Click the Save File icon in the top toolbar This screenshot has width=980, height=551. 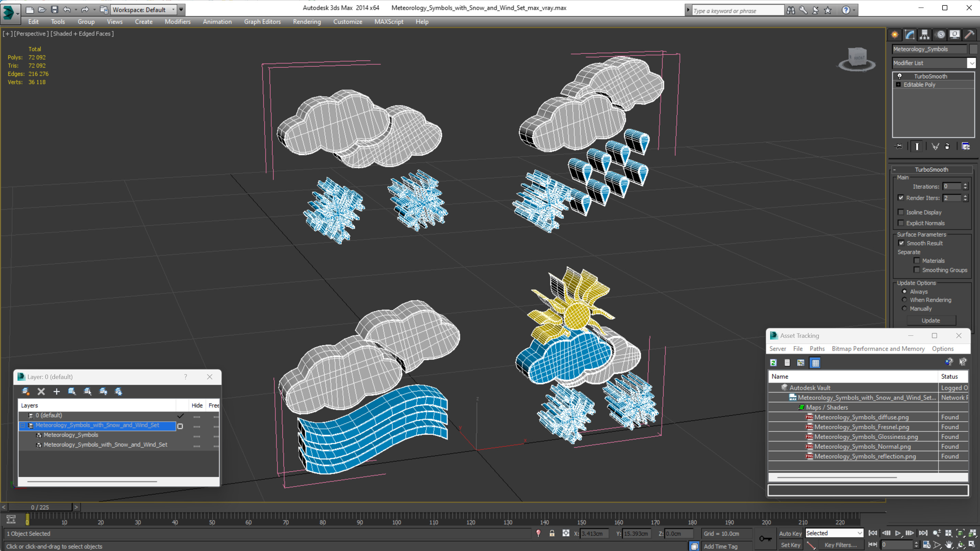54,10
